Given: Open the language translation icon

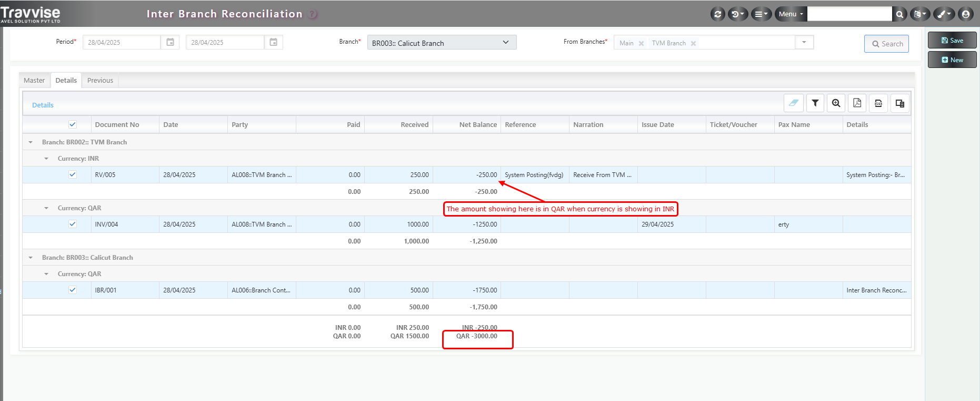Looking at the screenshot, I should [920, 14].
